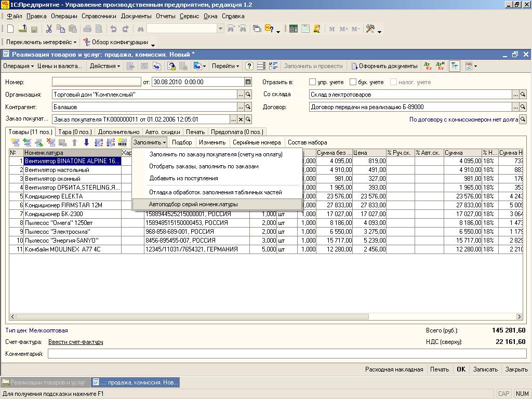The image size is (532, 399).
Task: Switch to the Дополнительно tab
Action: (x=118, y=132)
